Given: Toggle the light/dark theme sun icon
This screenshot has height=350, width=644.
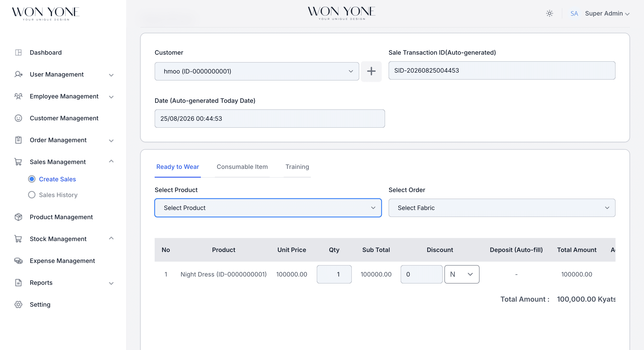Looking at the screenshot, I should pos(549,13).
